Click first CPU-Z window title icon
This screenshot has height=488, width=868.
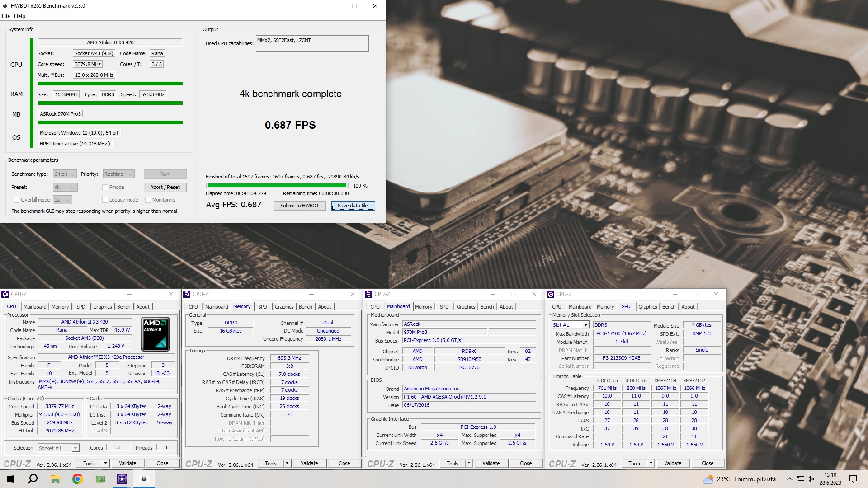coord(5,294)
